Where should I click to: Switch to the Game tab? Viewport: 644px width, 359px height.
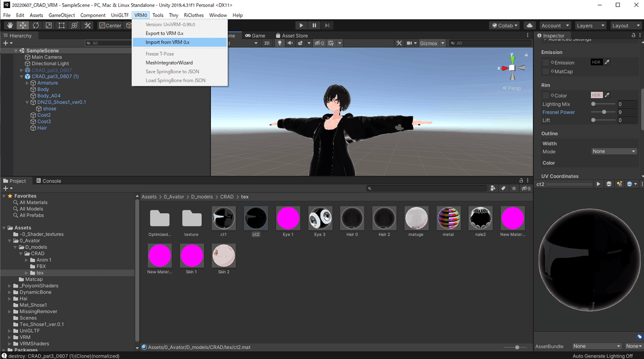(x=255, y=35)
